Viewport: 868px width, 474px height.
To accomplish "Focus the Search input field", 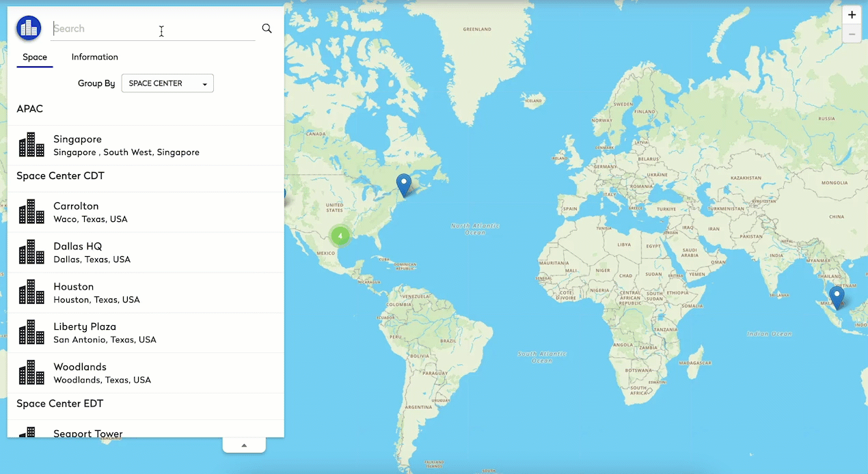I will [x=150, y=29].
